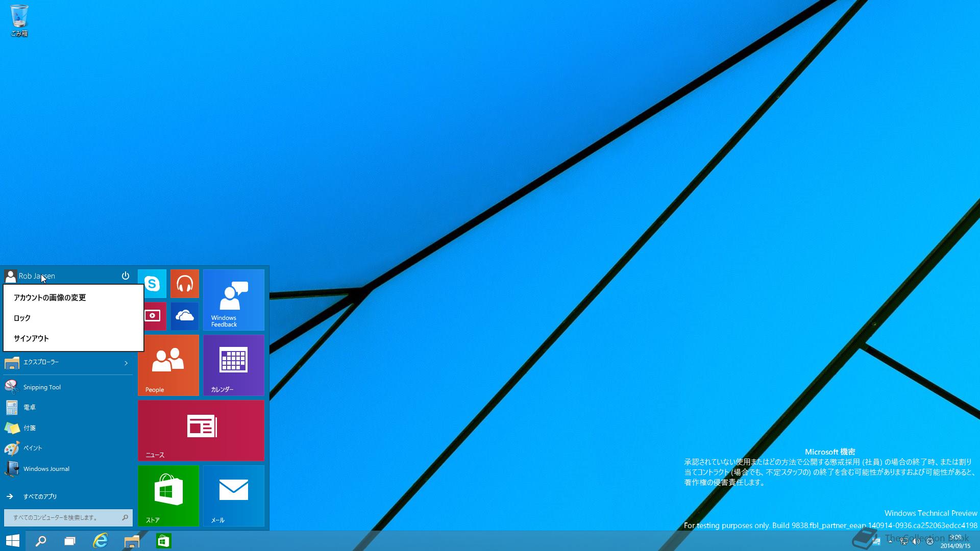Open the Windows Feedback tile
980x551 pixels.
[x=234, y=300]
